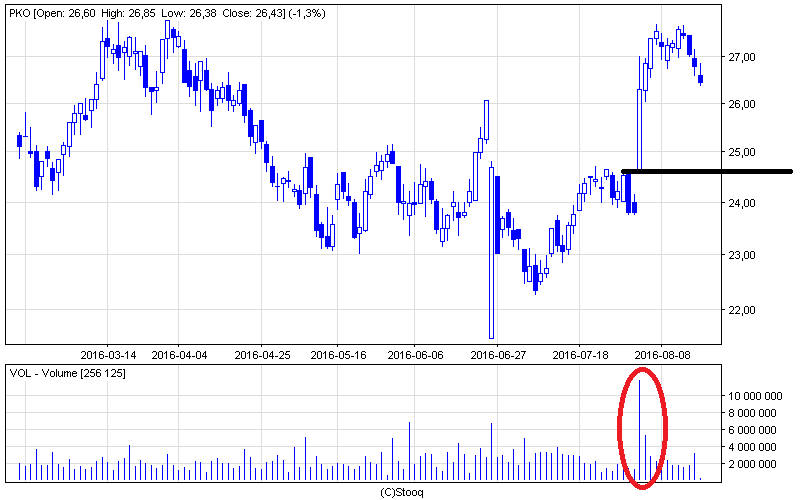Select the 2016-06-27 date label

click(x=498, y=355)
